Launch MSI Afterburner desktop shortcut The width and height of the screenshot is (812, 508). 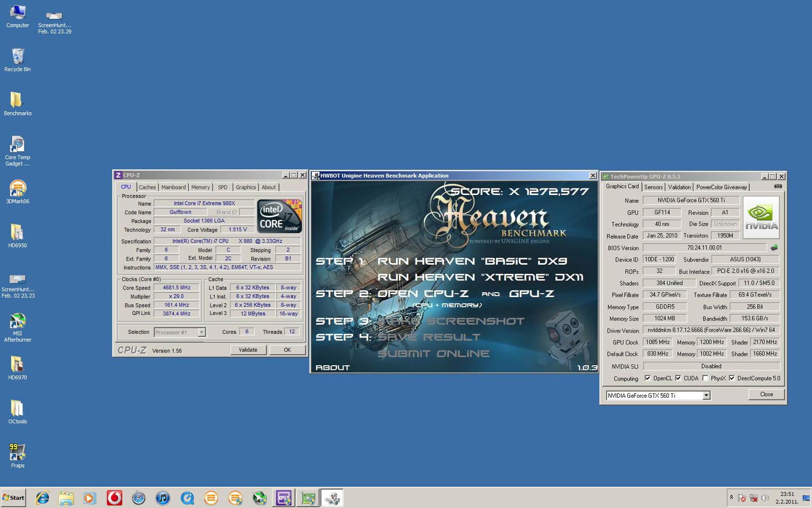pyautogui.click(x=18, y=328)
